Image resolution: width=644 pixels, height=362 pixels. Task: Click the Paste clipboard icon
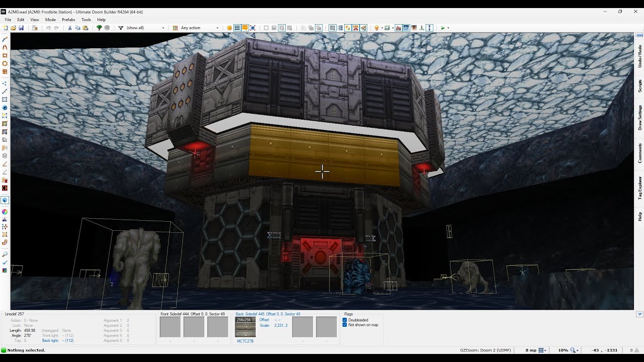point(86,28)
